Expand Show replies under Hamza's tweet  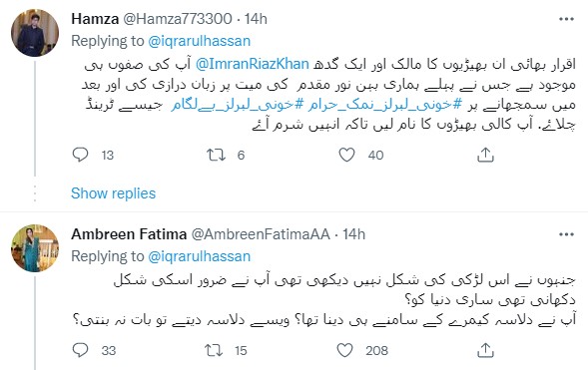(113, 193)
